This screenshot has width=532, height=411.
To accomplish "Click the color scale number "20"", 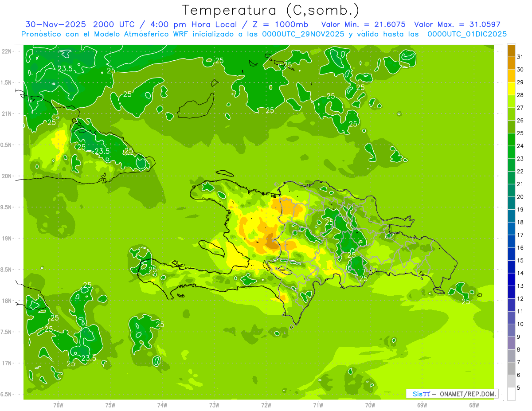I will click(520, 197).
